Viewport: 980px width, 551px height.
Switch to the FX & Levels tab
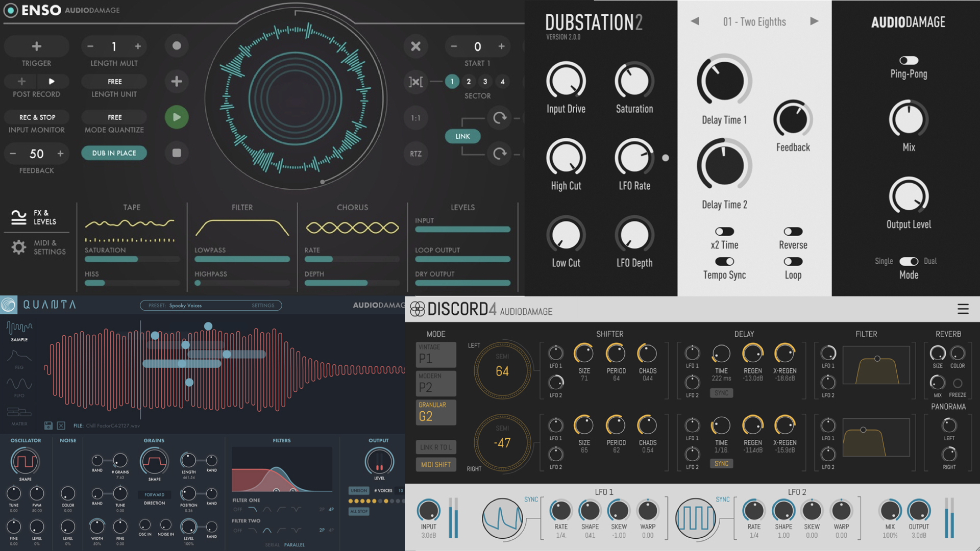[x=34, y=217]
